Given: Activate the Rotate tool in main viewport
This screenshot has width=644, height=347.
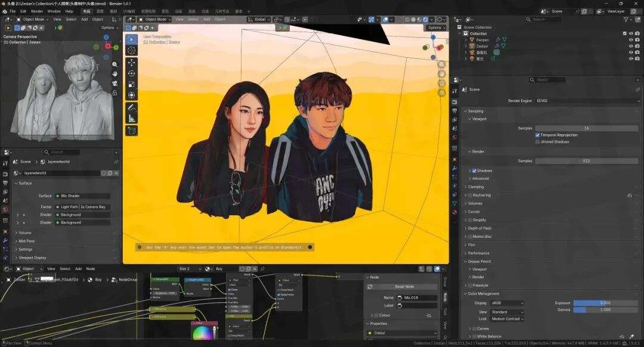Looking at the screenshot, I should pos(131,73).
